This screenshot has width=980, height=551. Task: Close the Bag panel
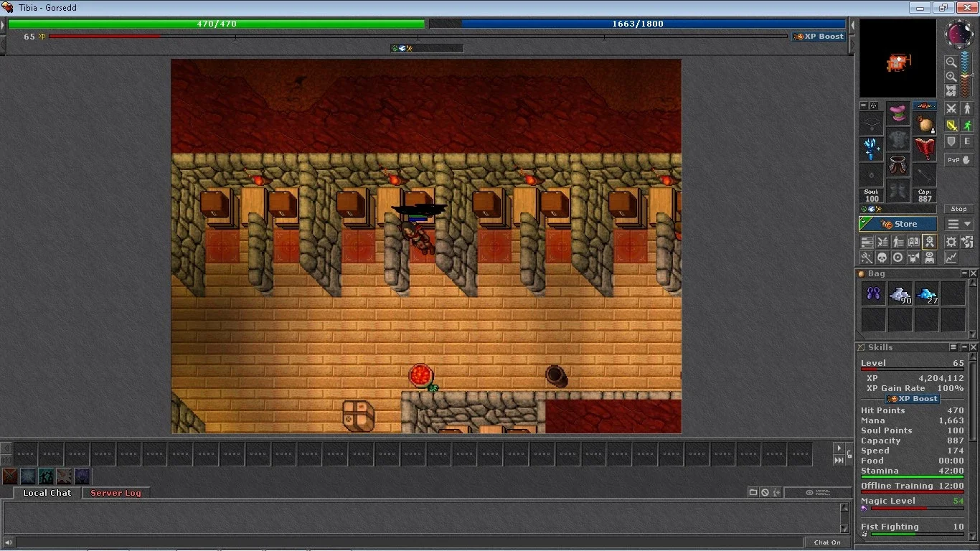[x=974, y=273]
